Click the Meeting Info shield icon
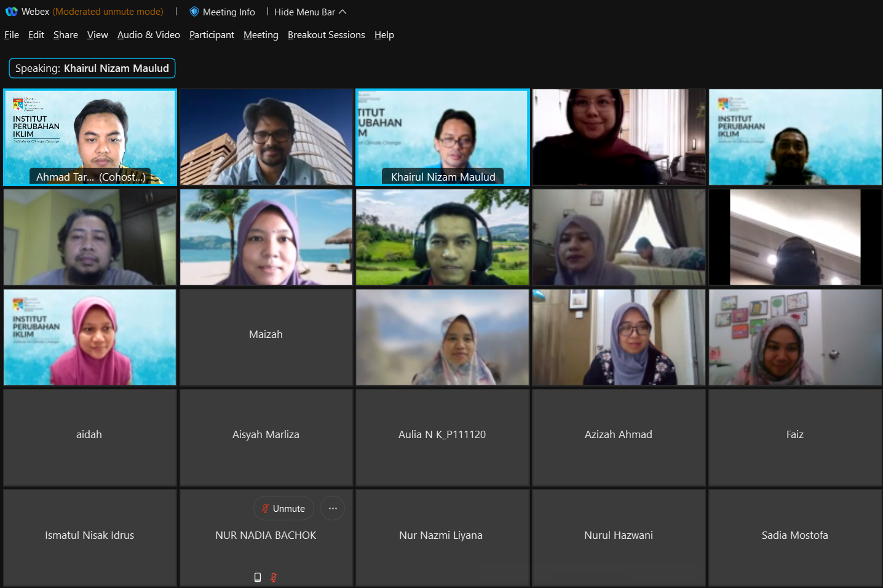The width and height of the screenshot is (883, 588). click(194, 12)
